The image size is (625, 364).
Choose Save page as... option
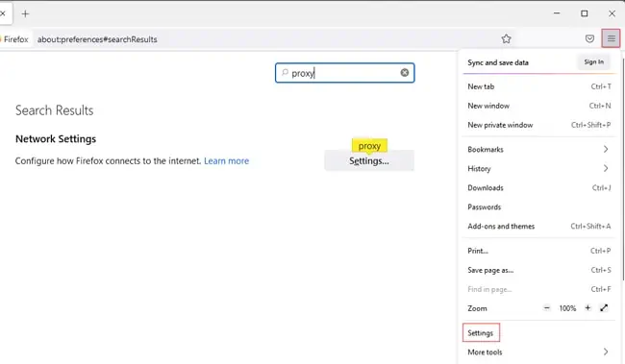tap(538, 270)
